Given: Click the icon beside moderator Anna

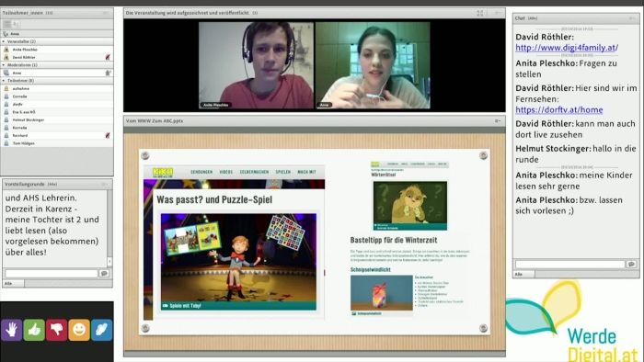Looking at the screenshot, I should coord(108,73).
